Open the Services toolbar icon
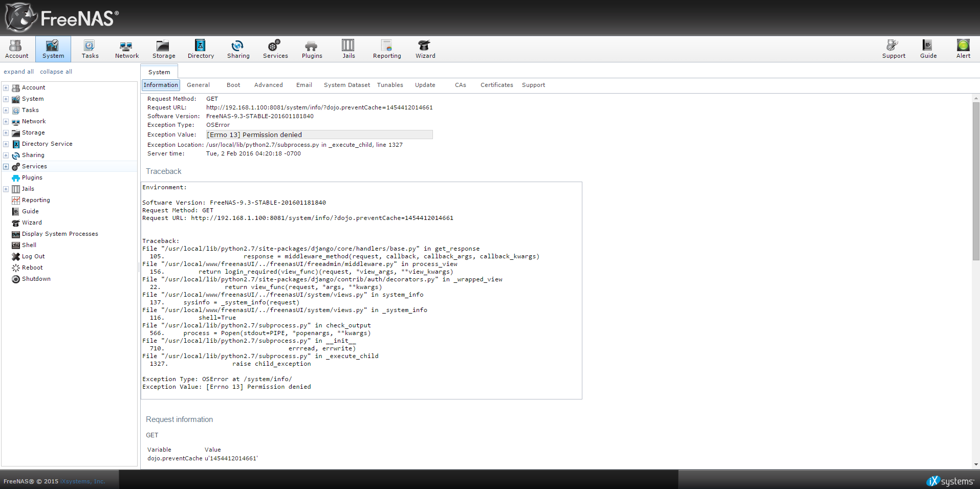This screenshot has height=489, width=980. [275, 49]
